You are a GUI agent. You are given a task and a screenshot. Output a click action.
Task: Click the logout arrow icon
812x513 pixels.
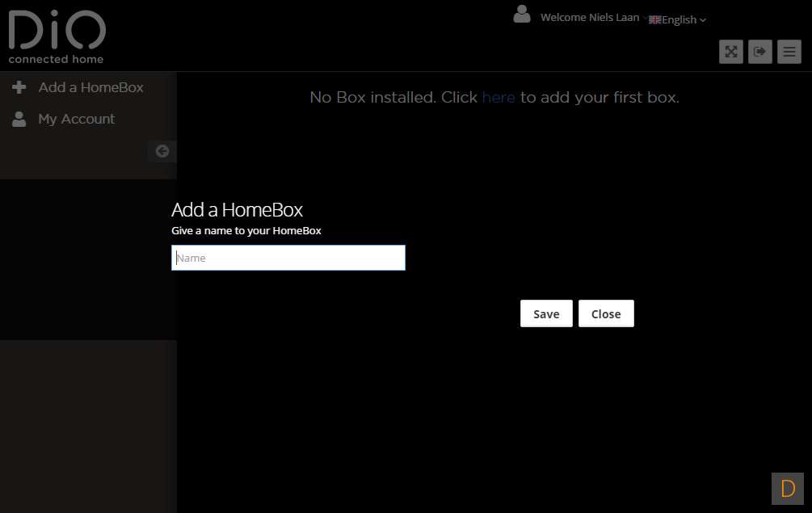759,52
